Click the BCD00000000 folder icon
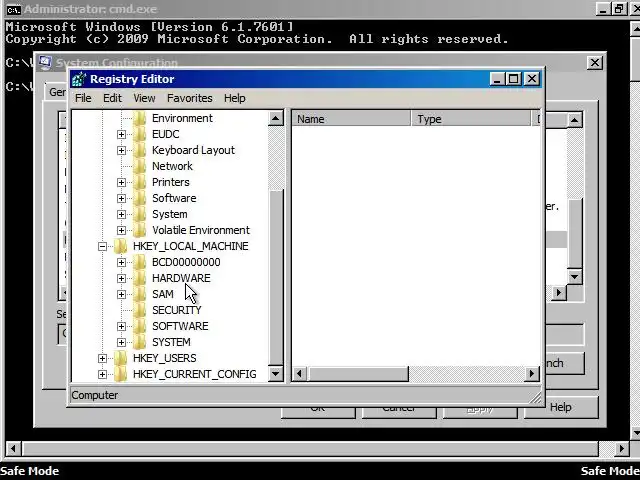 (140, 262)
